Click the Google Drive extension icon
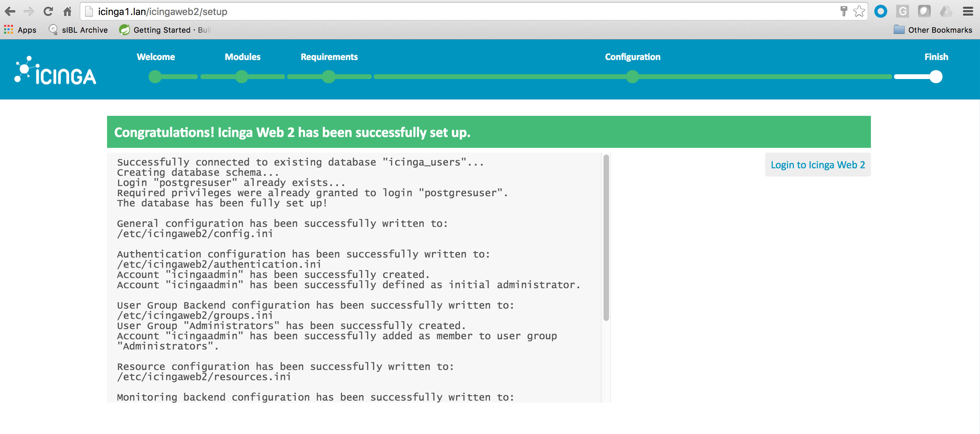The image size is (980, 434). point(946,11)
